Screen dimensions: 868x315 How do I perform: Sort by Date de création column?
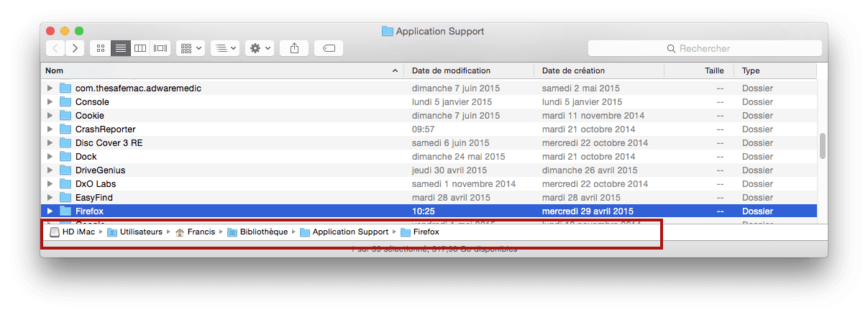599,70
